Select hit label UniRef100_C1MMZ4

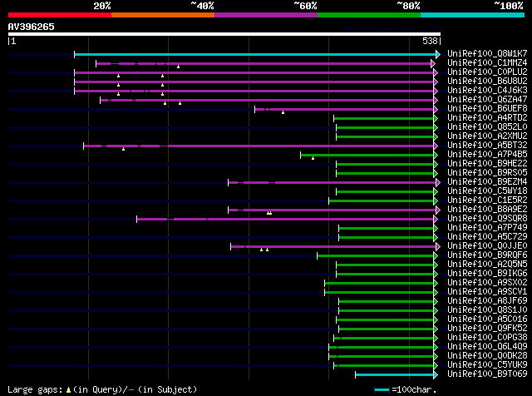pos(487,63)
